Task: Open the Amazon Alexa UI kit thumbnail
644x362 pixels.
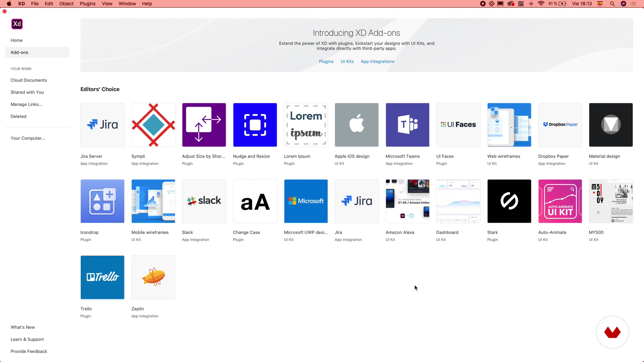Action: 408,201
